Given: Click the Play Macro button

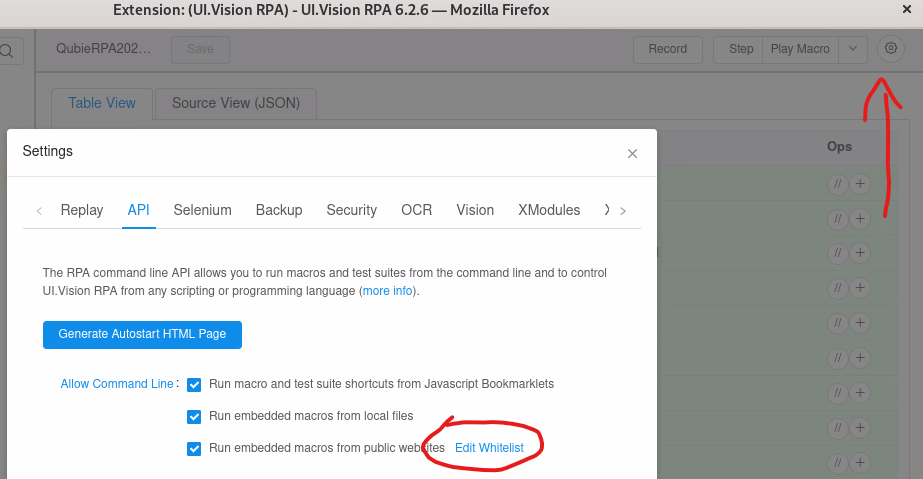Looking at the screenshot, I should pos(800,49).
